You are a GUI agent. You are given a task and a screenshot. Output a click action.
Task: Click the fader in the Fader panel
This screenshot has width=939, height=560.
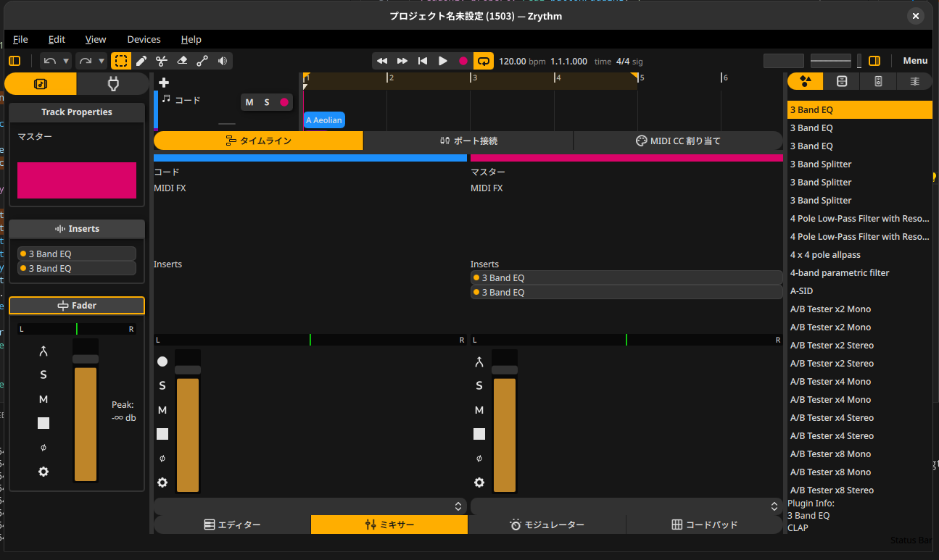tap(85, 410)
